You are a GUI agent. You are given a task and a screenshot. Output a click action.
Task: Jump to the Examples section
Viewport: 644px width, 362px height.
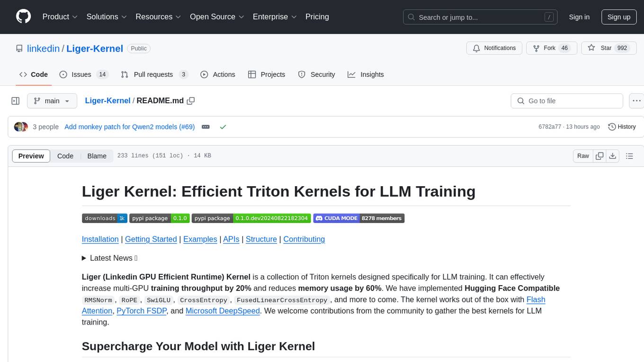[200, 239]
